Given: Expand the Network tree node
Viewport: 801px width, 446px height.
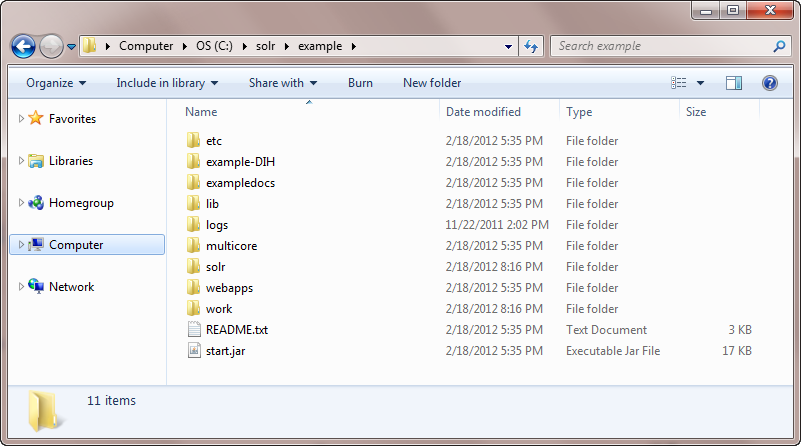Looking at the screenshot, I should click(x=21, y=287).
